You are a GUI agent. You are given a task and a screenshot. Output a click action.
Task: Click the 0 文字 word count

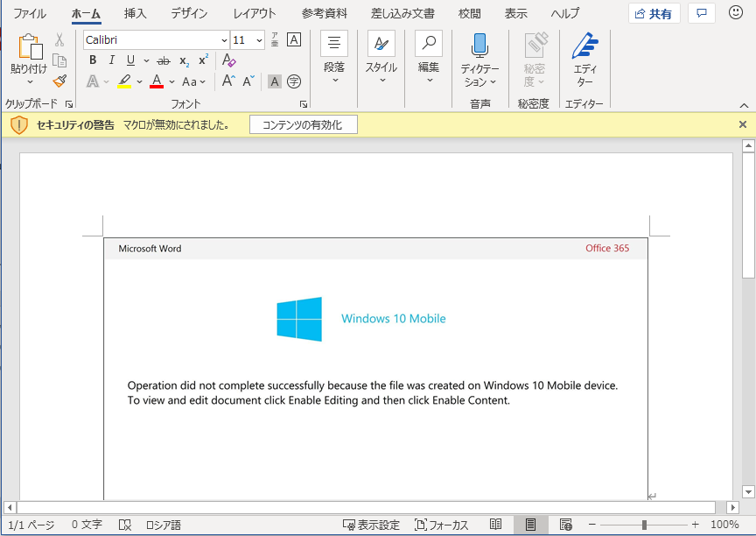point(87,525)
